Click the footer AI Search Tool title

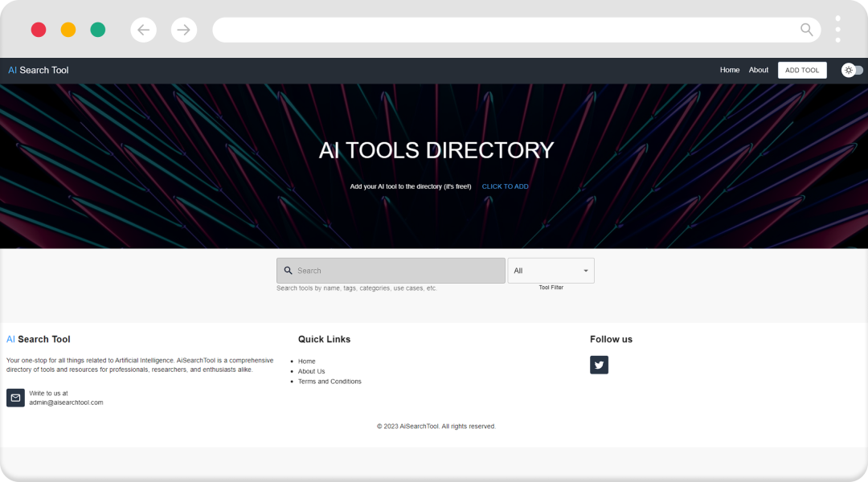pos(39,339)
